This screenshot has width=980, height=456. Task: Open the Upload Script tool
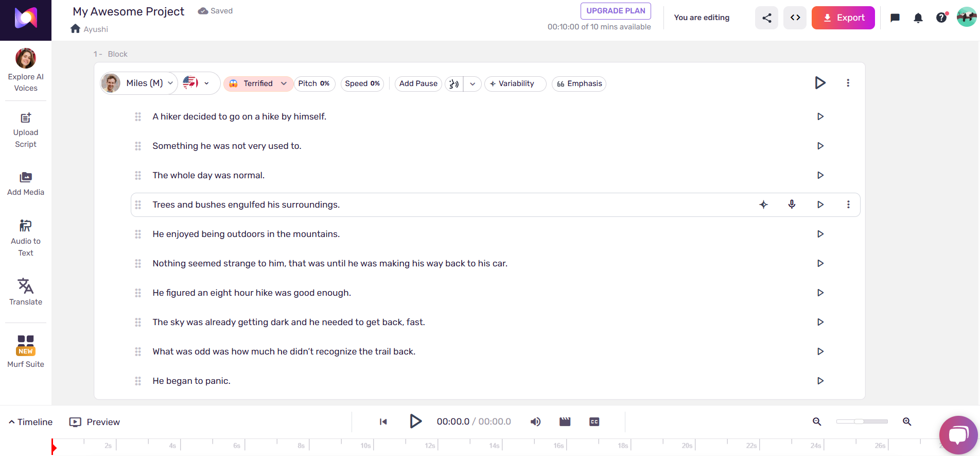click(x=26, y=131)
